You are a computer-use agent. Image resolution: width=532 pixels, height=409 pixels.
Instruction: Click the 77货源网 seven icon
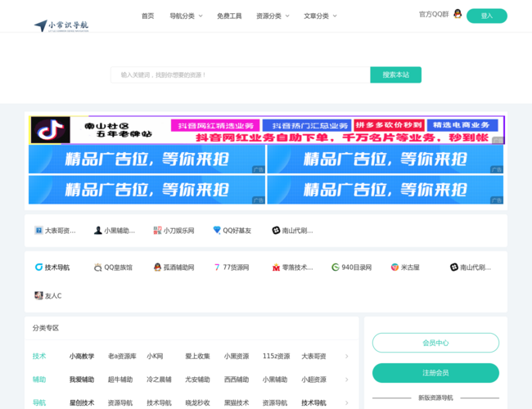point(217,267)
